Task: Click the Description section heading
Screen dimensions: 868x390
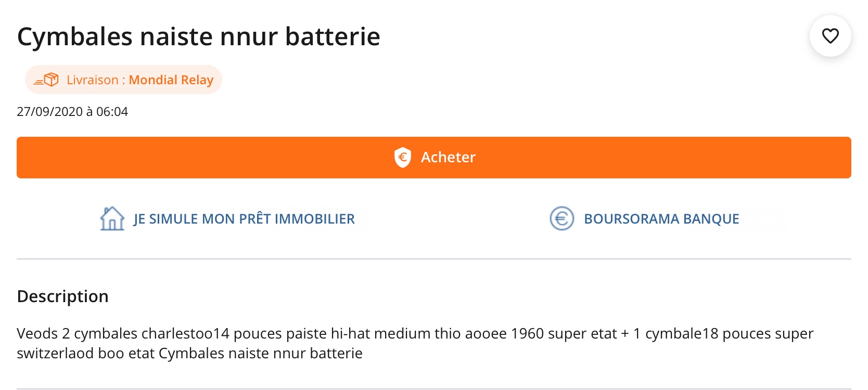Action: (63, 296)
